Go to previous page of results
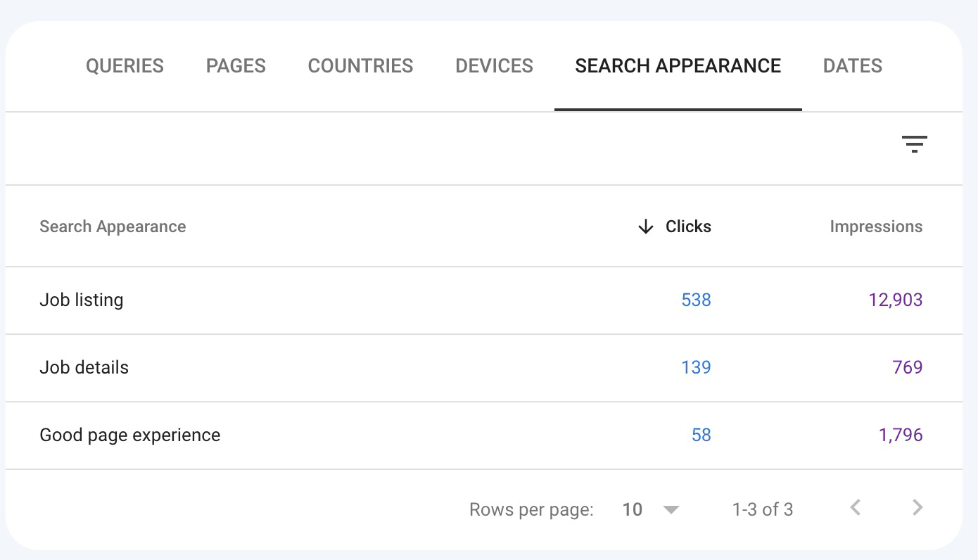Image resolution: width=978 pixels, height=560 pixels. 856,508
